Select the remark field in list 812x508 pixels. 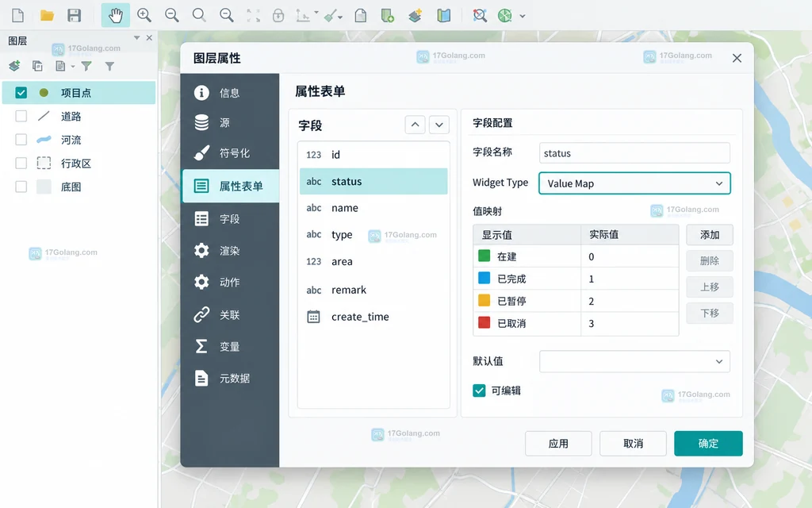click(373, 290)
